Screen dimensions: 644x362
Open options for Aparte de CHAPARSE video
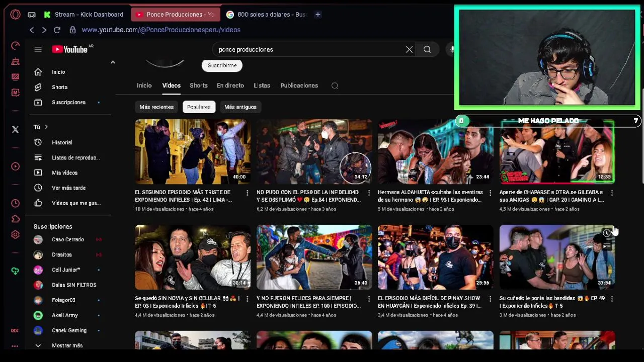click(x=612, y=193)
